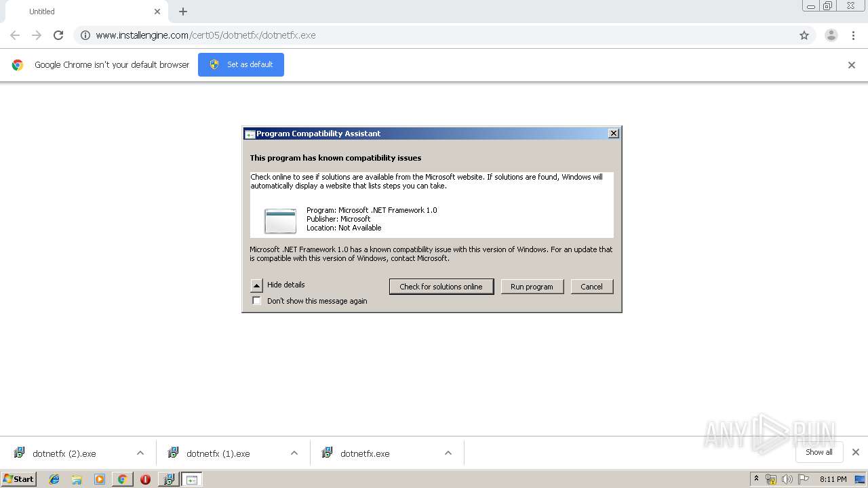The image size is (868, 488).
Task: Switch to dotnetfx installer taskbar item
Action: pos(168,479)
